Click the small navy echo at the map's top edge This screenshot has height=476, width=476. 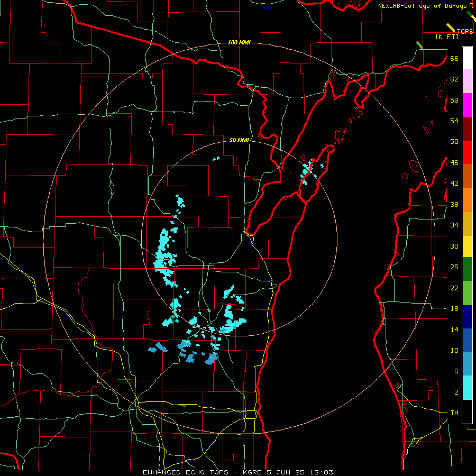point(268,8)
